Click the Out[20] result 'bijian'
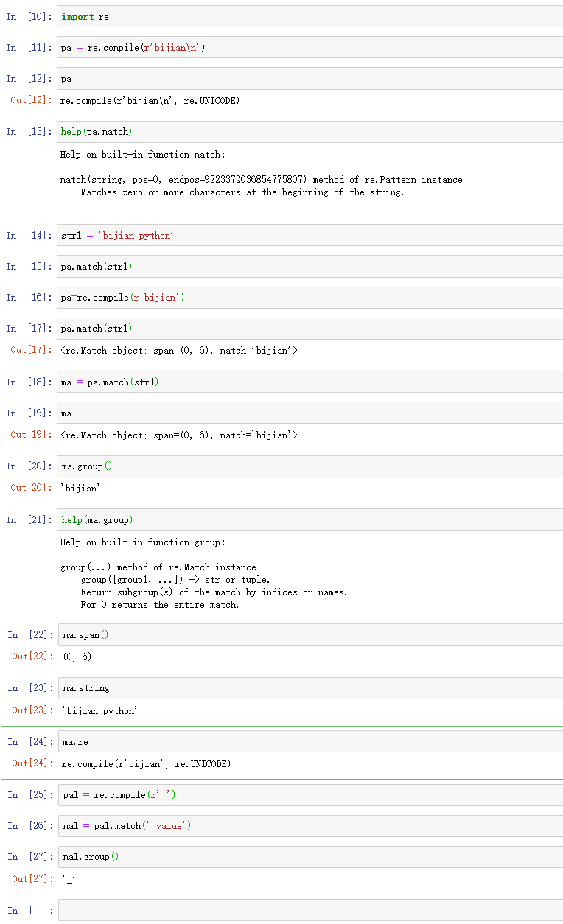Viewport: 563px width, 924px height. [x=80, y=488]
